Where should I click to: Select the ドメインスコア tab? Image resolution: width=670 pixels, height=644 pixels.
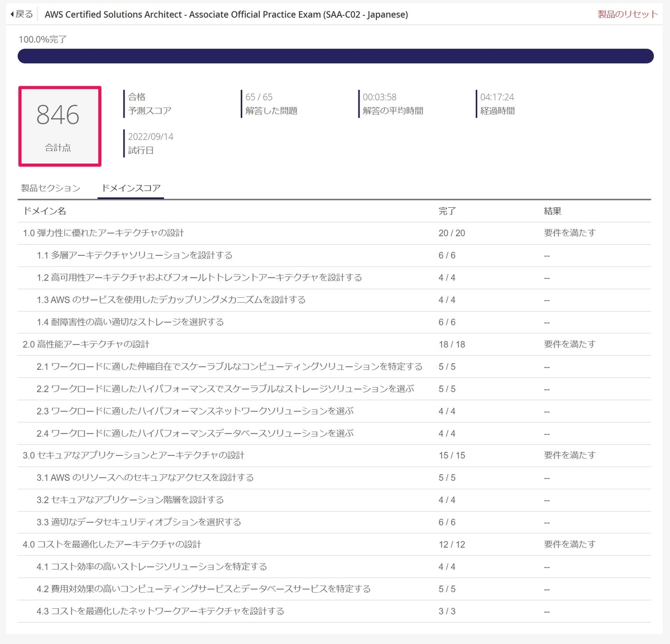coord(131,188)
